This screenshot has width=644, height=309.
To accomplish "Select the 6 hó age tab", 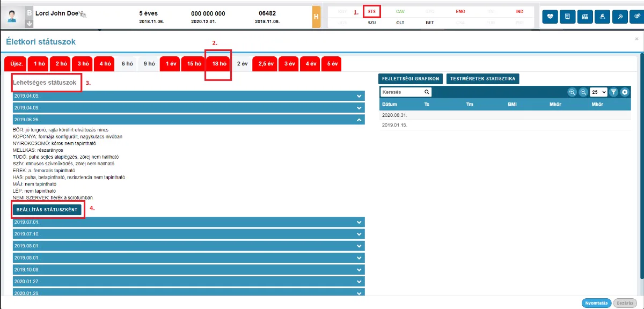I will pos(127,63).
